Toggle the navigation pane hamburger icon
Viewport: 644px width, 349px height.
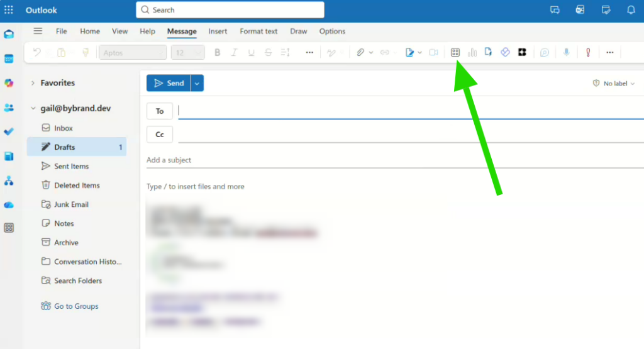pos(38,31)
